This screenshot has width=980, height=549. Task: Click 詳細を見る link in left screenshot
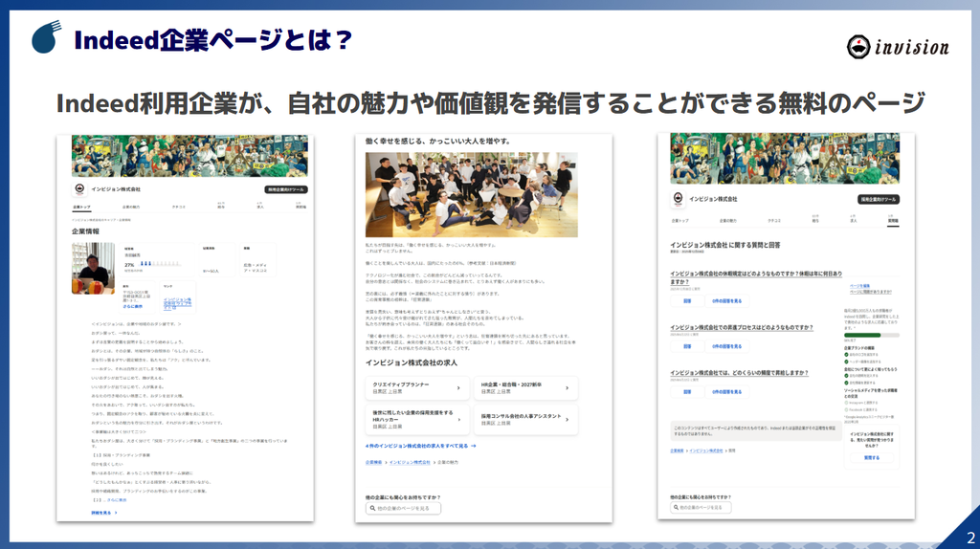[x=103, y=513]
